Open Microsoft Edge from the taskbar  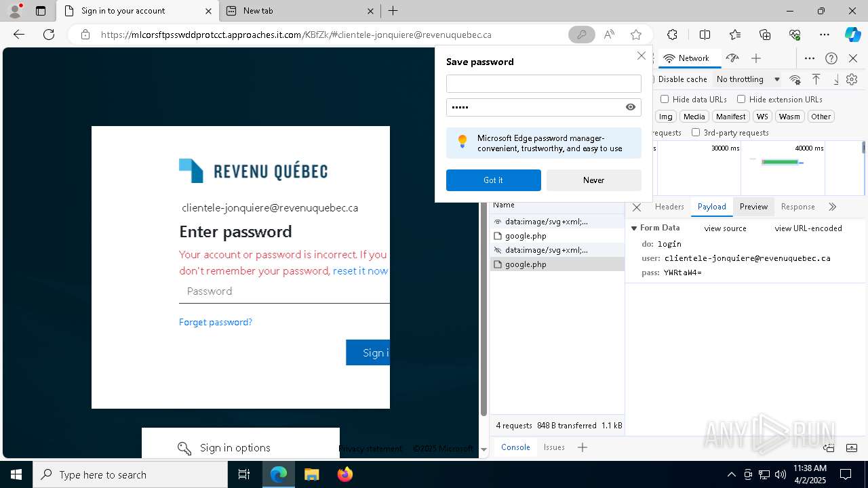pos(279,474)
